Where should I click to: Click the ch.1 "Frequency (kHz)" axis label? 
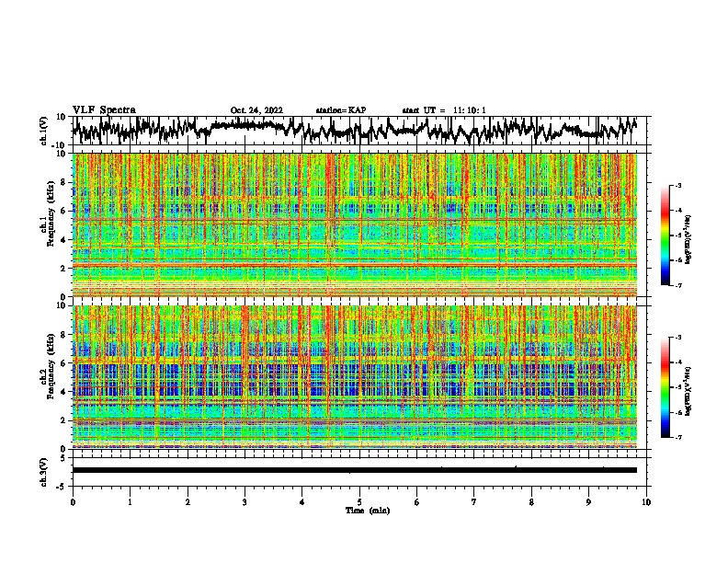(x=51, y=213)
